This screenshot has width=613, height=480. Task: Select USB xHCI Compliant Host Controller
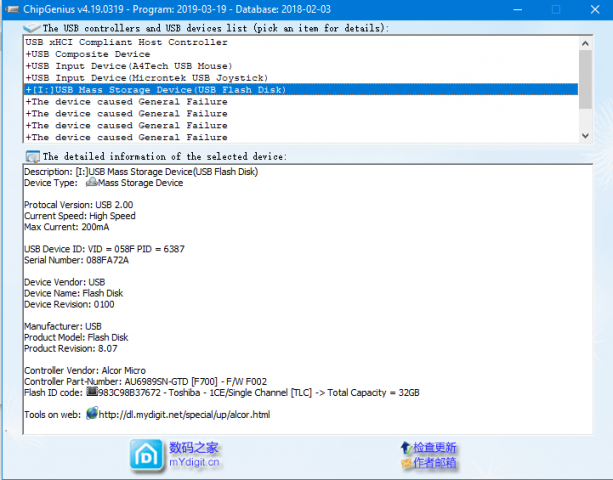click(x=301, y=42)
